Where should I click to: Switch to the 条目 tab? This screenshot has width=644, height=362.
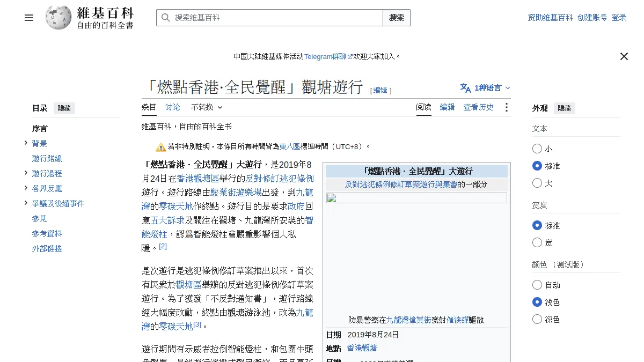pyautogui.click(x=149, y=107)
